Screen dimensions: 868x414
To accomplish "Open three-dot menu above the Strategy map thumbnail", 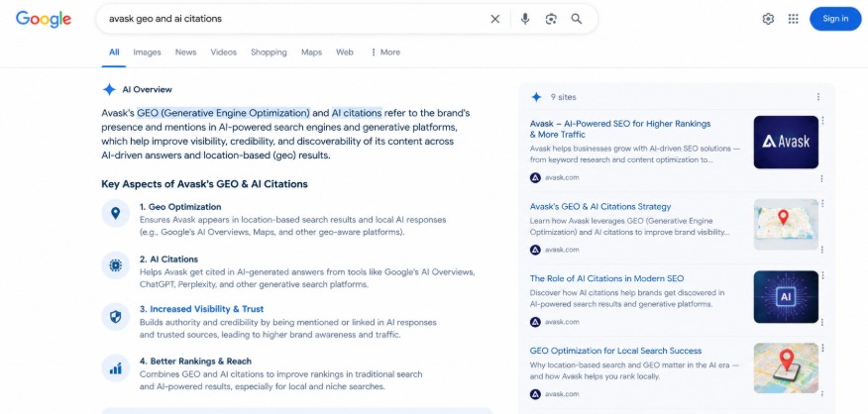I will [822, 203].
